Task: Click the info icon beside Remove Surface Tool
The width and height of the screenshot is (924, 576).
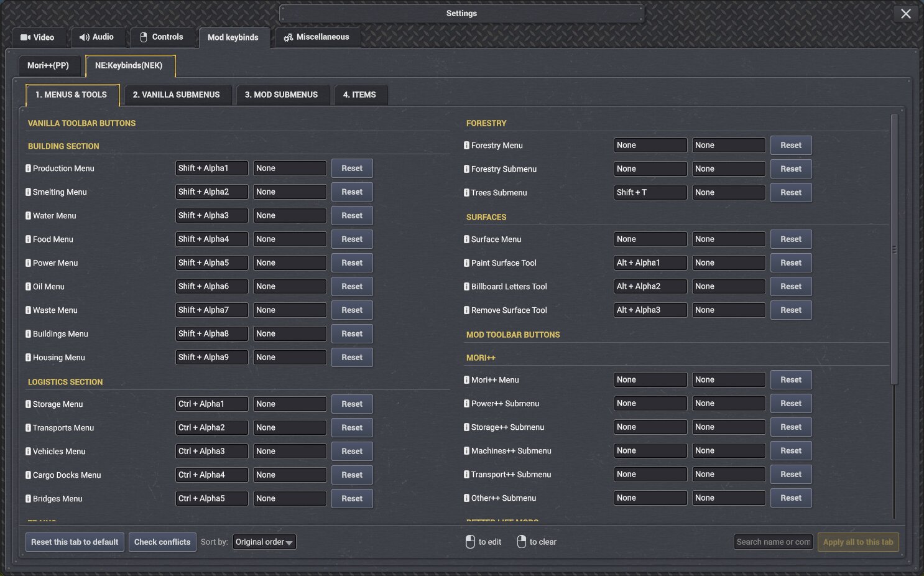Action: tap(466, 310)
